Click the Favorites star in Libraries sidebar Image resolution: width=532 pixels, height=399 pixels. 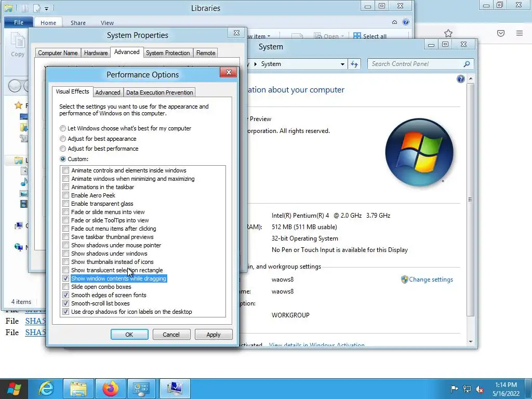(x=18, y=105)
